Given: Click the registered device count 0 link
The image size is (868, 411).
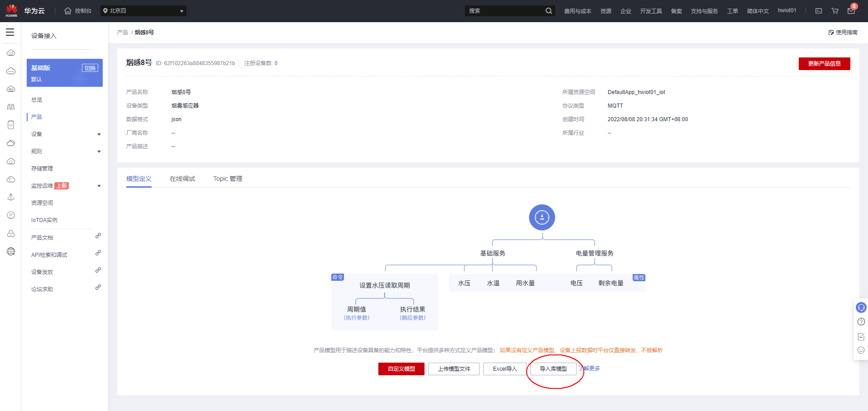Looking at the screenshot, I should [276, 63].
